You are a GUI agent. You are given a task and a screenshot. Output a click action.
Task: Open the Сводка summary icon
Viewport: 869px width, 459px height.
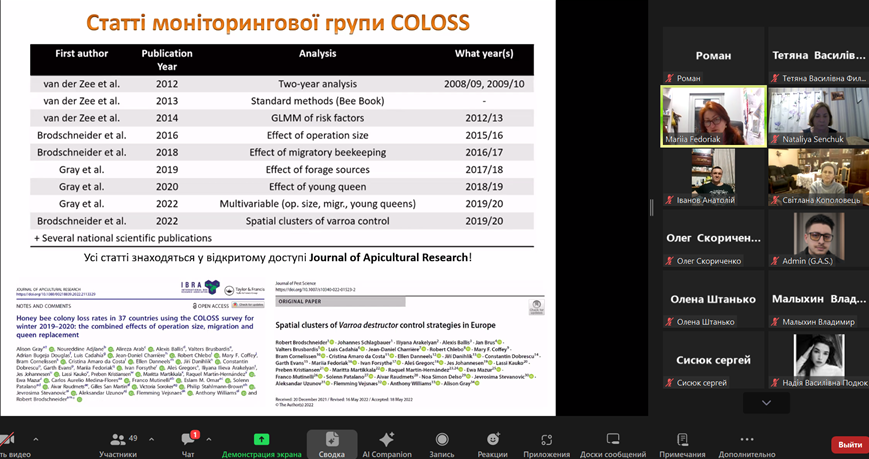(x=332, y=440)
